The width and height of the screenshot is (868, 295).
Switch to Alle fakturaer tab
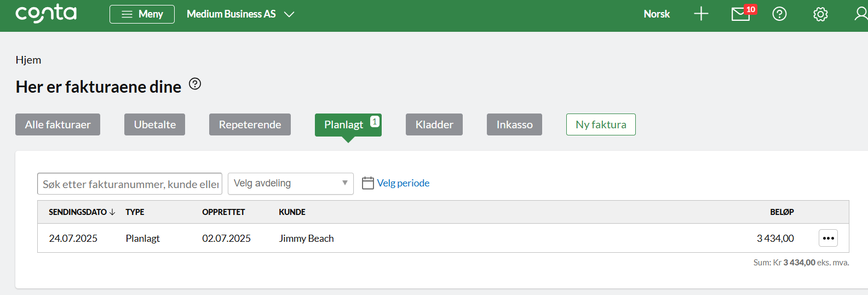point(58,124)
